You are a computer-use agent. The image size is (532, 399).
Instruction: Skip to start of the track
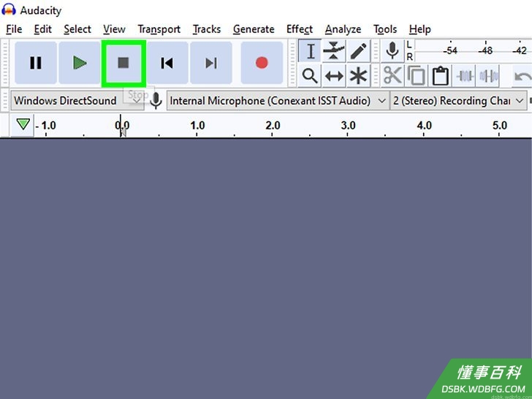pos(167,63)
